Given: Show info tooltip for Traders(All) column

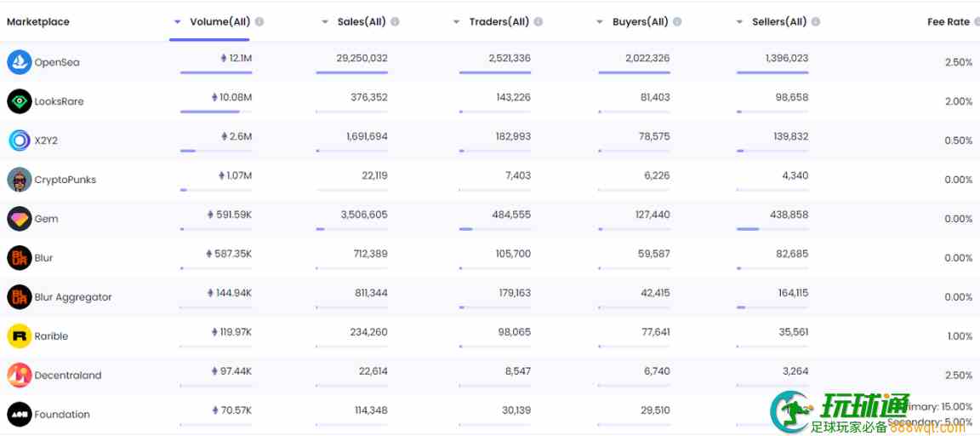Looking at the screenshot, I should click(538, 22).
